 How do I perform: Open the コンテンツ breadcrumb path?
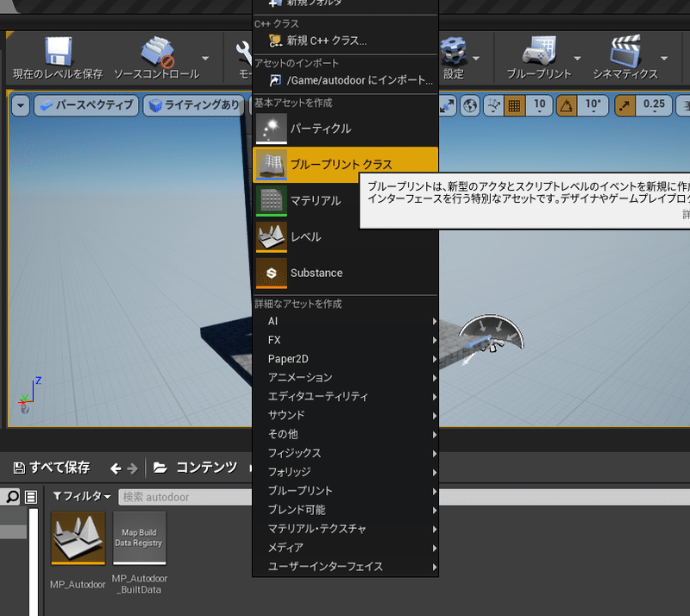(x=207, y=468)
